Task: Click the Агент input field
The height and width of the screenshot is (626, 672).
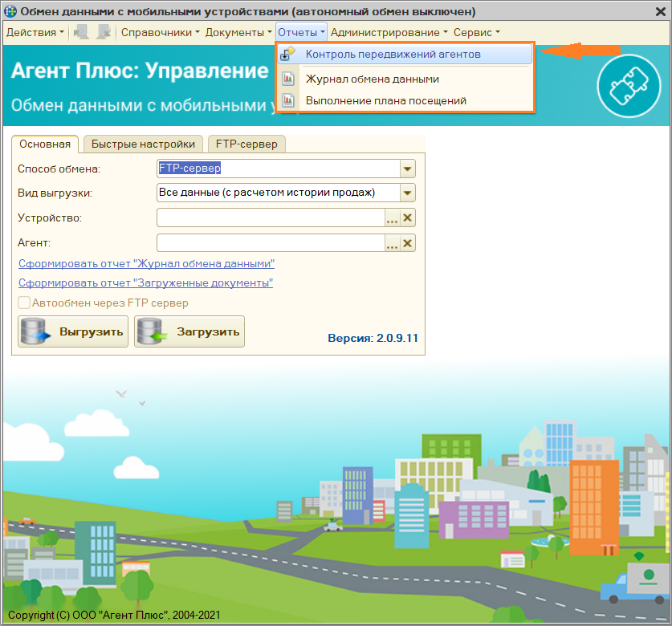Action: [x=271, y=243]
